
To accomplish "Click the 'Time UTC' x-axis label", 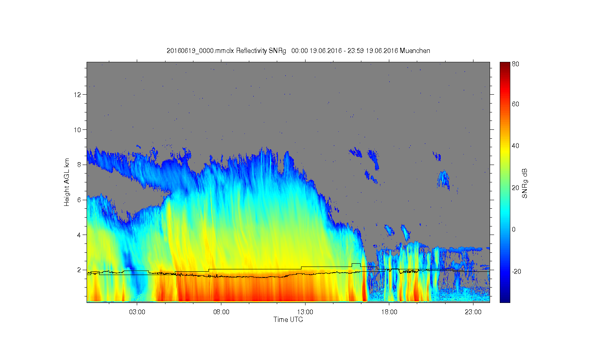I will click(x=288, y=320).
